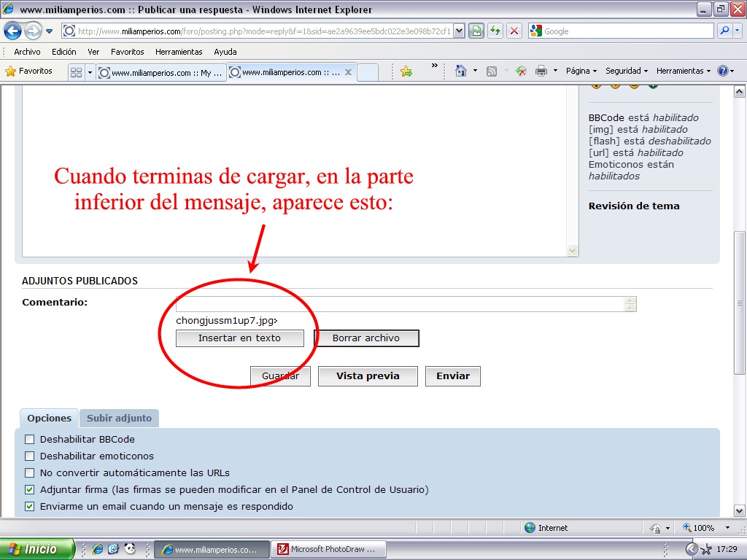
Task: Open the Herramientas menu in menu bar
Action: tap(179, 52)
